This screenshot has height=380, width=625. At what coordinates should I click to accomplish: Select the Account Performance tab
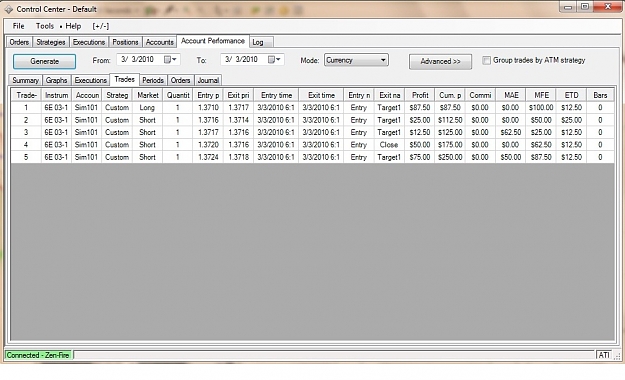(213, 41)
